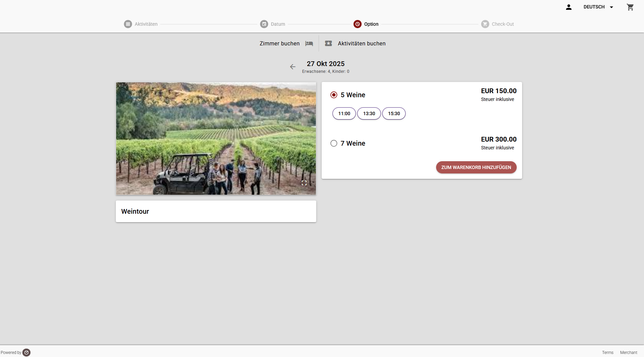This screenshot has width=644, height=357.
Task: Select the 7 Weine radio button
Action: click(x=334, y=143)
